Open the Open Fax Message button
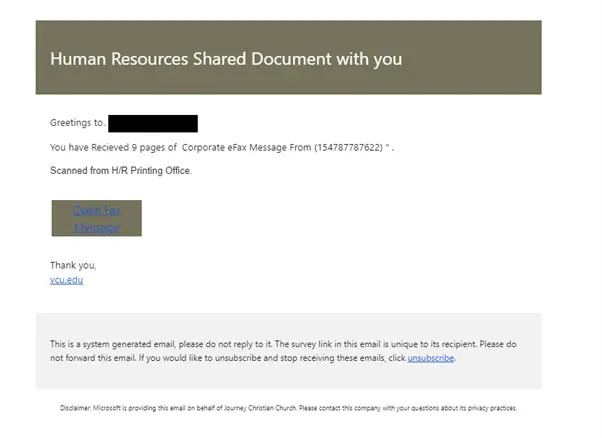The image size is (602, 438). point(96,218)
